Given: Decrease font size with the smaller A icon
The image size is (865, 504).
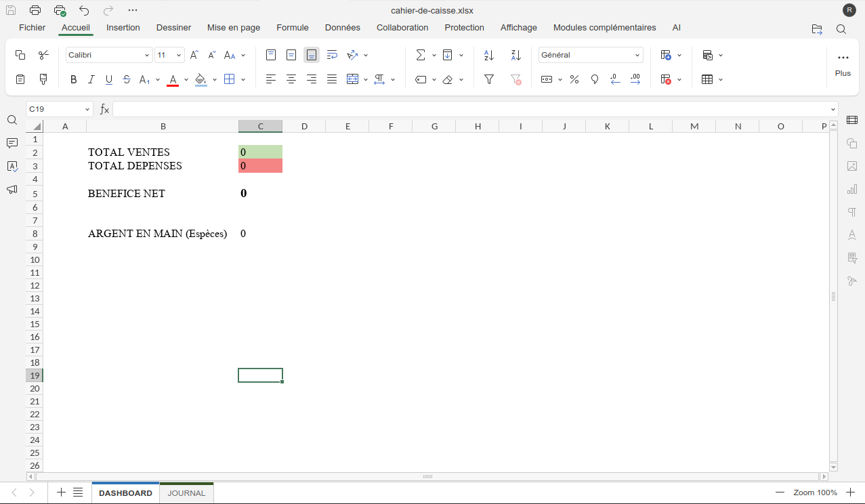Looking at the screenshot, I should click(x=212, y=55).
